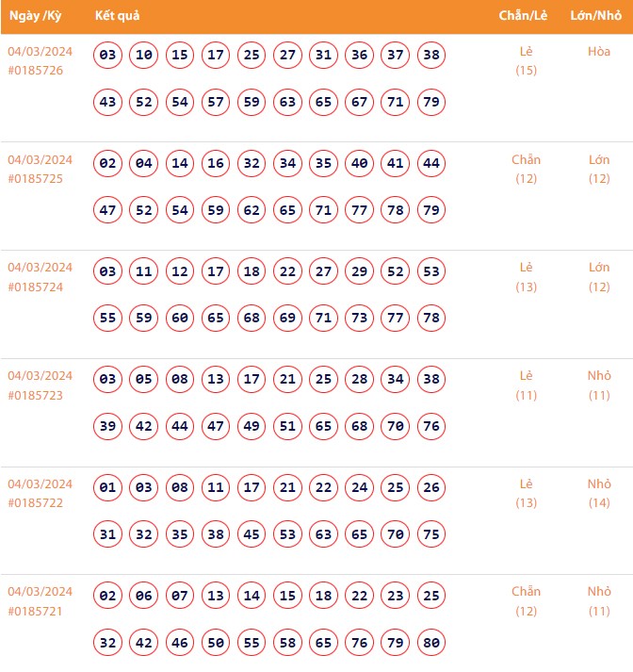
Task: Click ball 10 in draw #0185726
Action: [144, 55]
